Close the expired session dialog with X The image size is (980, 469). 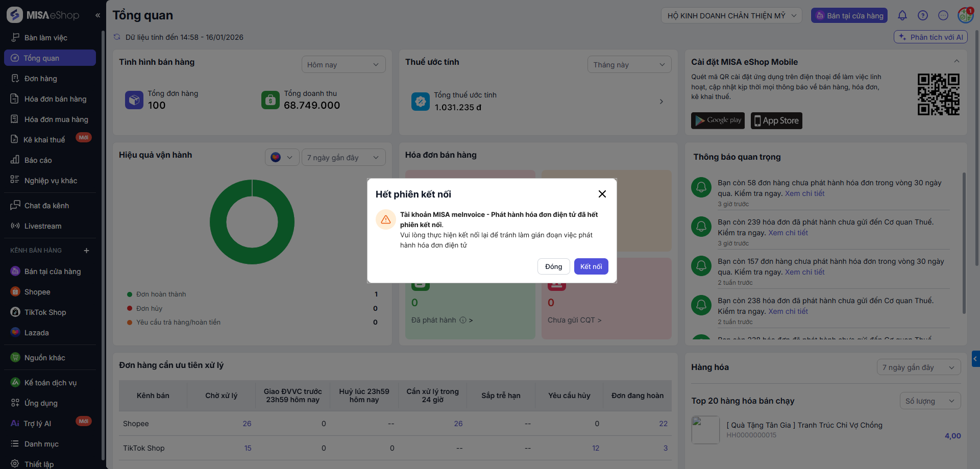coord(602,194)
